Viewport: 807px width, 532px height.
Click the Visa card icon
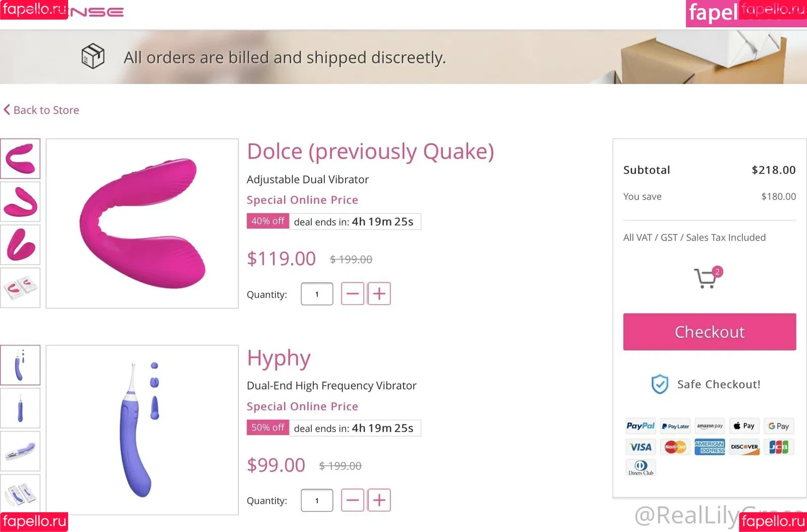click(640, 447)
